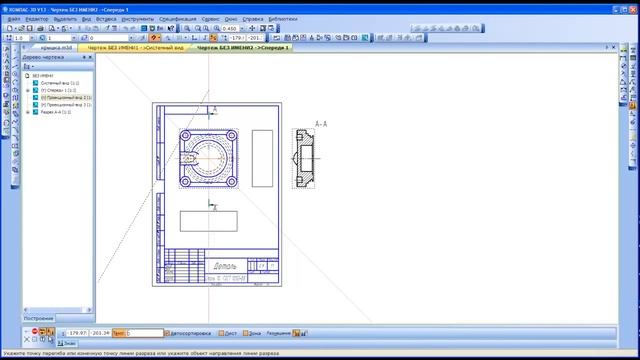Viewport: 640px width, 360px height.
Task: Click the front view part drawing
Action: pyautogui.click(x=209, y=158)
